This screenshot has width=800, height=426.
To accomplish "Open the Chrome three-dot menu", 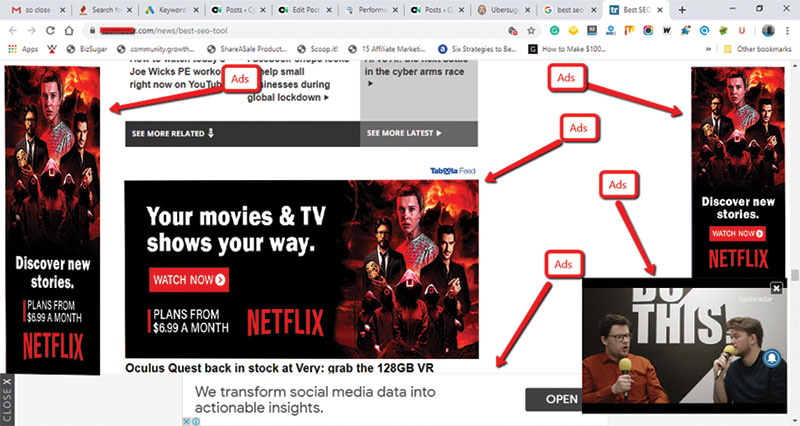I will (789, 30).
